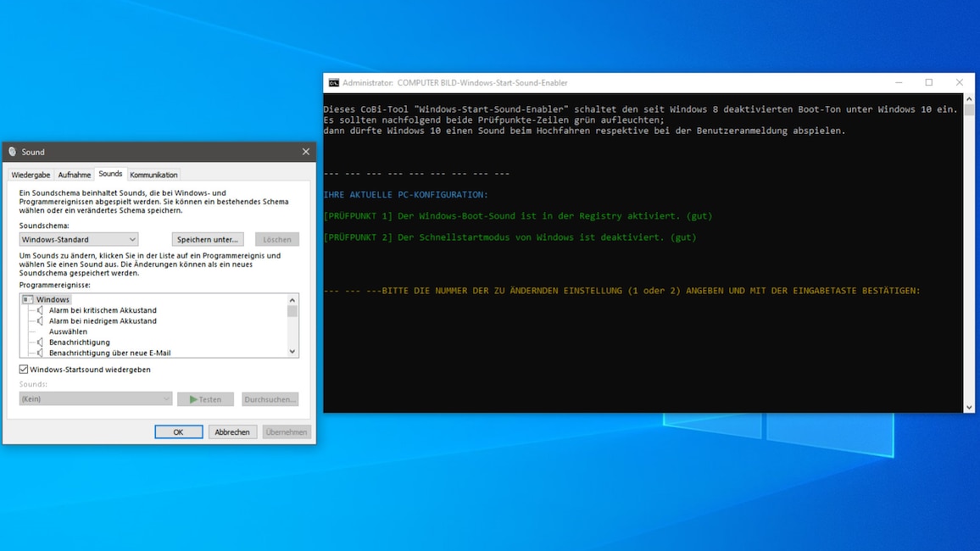Select the Sounds tab
The width and height of the screenshot is (980, 551).
click(110, 174)
